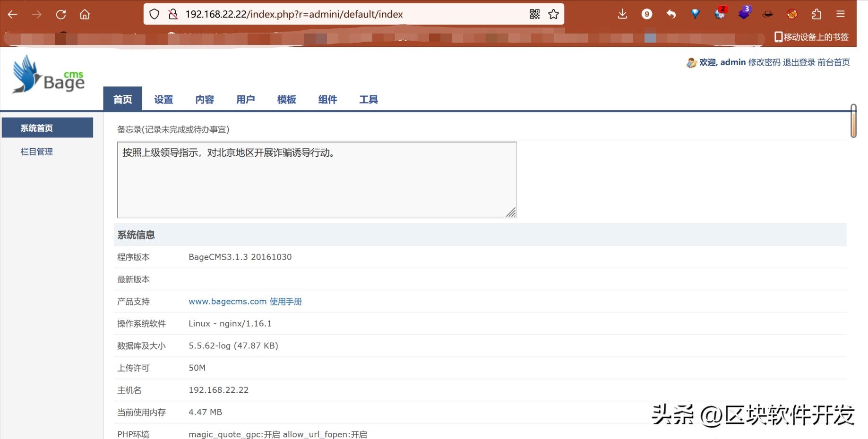This screenshot has height=439, width=868.
Task: Click the browser reload page icon
Action: (x=60, y=14)
